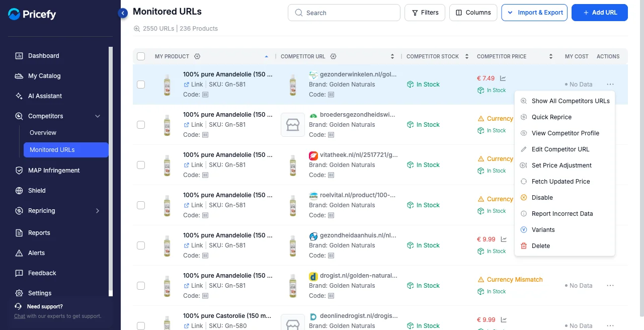Click My Product column settings gear icon
Viewport: 644px width, 330px height.
point(197,56)
